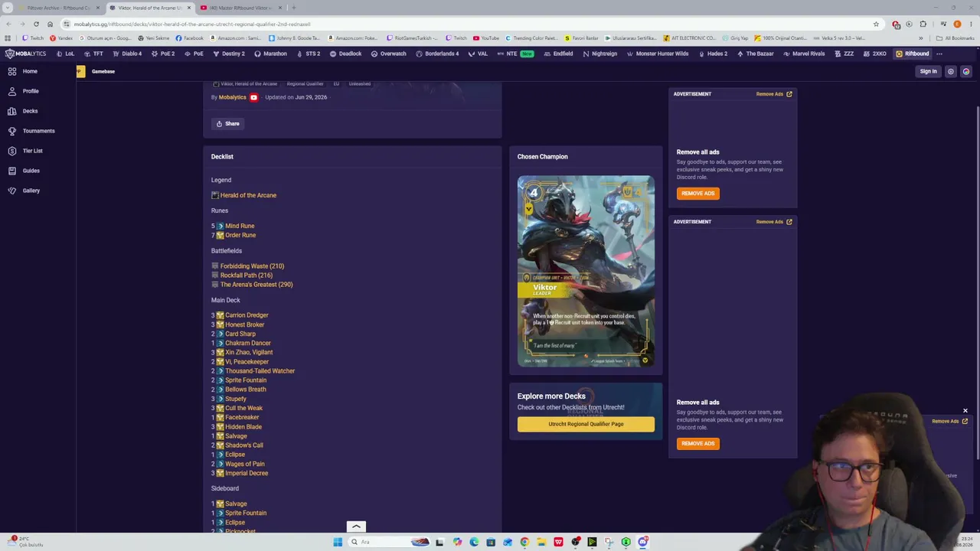The width and height of the screenshot is (980, 551).
Task: Click the Order Rune icon
Action: 220,235
